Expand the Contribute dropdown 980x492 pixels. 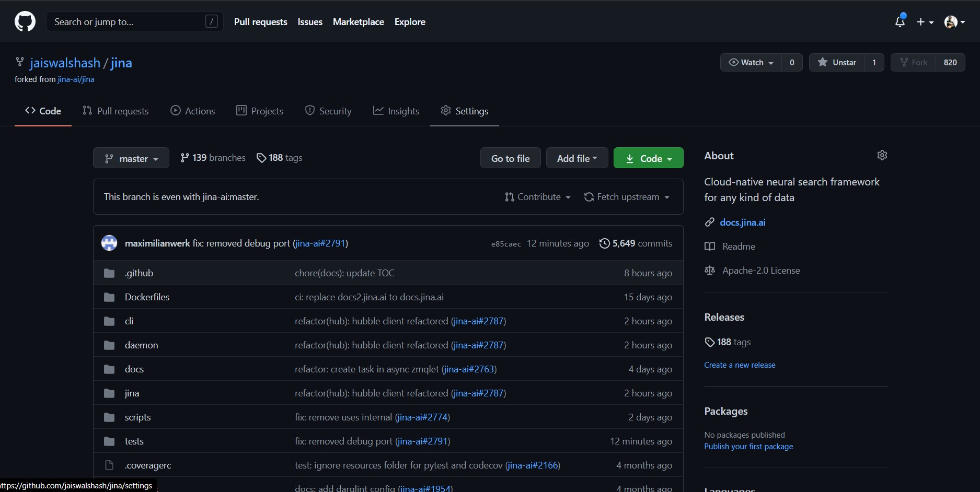(538, 197)
